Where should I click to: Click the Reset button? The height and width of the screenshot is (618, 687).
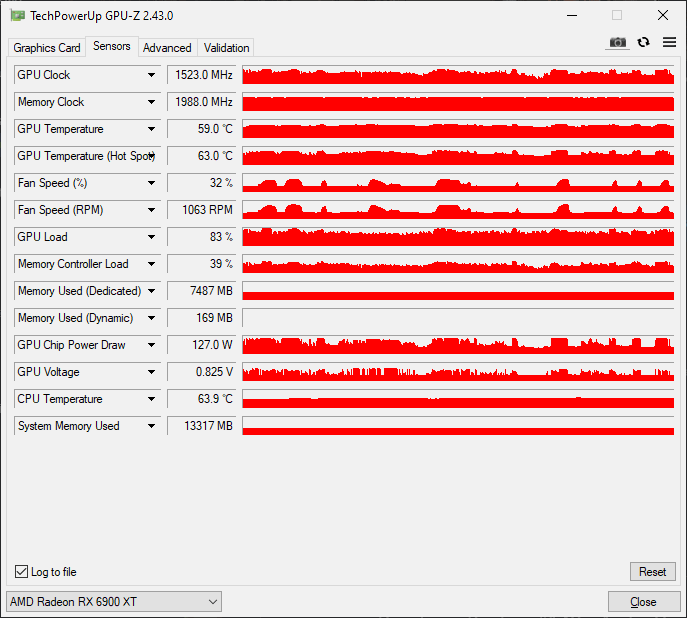[652, 572]
